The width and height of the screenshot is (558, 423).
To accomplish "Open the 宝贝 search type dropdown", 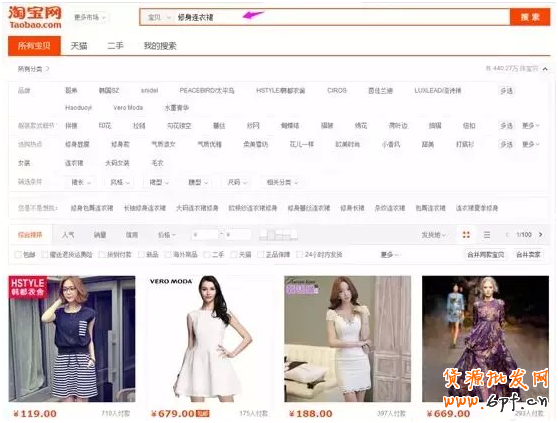I will (x=159, y=17).
